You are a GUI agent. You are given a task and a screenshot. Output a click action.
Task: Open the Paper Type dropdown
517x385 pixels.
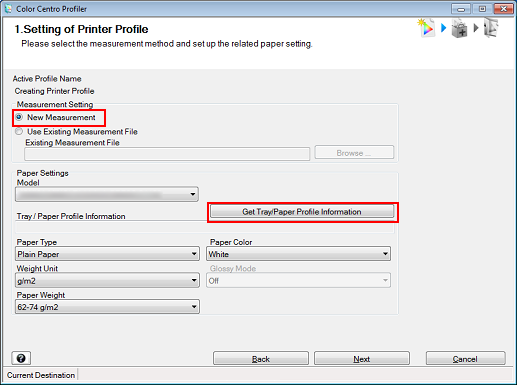click(107, 254)
